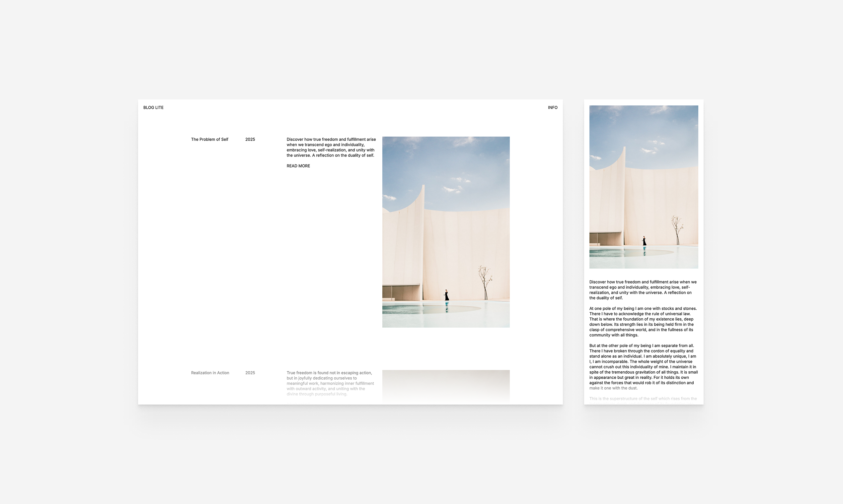This screenshot has height=504, width=843.
Task: Select the 2025 year beside The Problem of Self
Action: [x=250, y=139]
